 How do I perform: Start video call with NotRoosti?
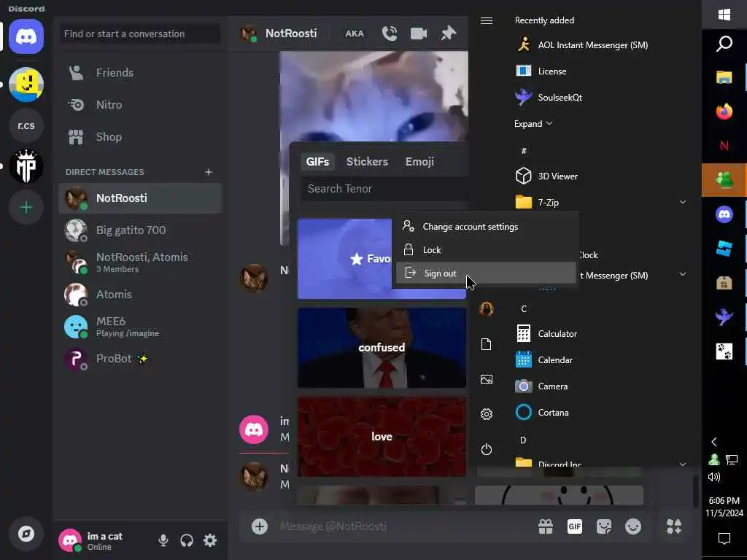(419, 34)
